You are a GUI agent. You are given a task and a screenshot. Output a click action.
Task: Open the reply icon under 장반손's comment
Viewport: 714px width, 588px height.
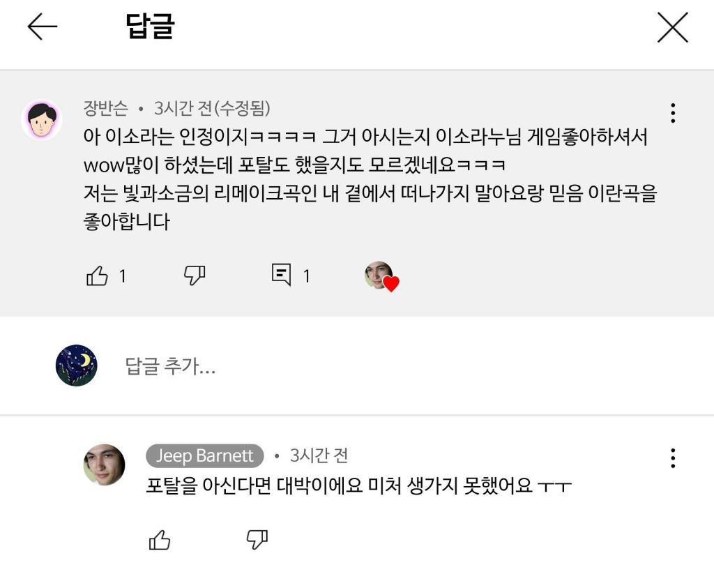[281, 275]
